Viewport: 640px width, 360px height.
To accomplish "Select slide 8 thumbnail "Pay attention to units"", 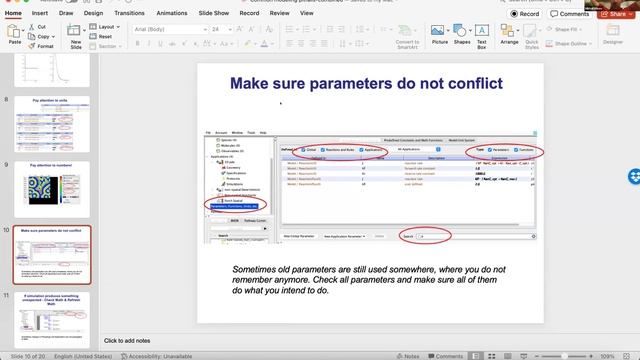I will 52,124.
